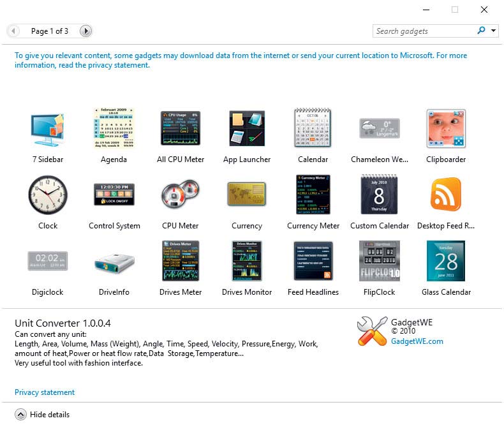Click the GadgetWE tools logo icon
Image resolution: width=504 pixels, height=430 pixels.
coord(372,331)
